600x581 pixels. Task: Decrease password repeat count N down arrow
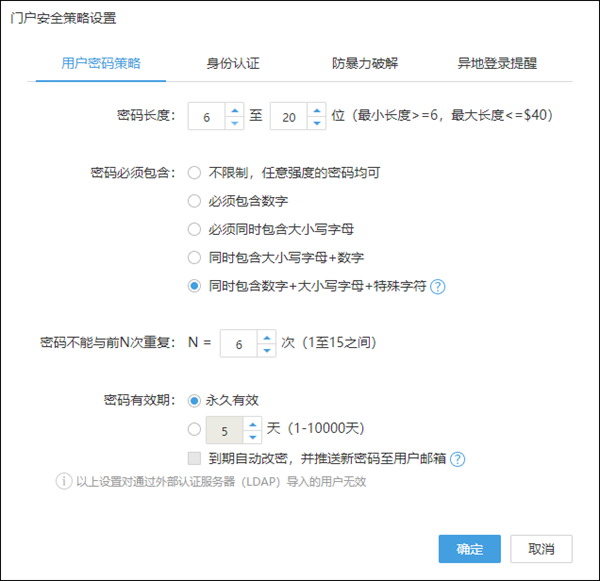[266, 350]
